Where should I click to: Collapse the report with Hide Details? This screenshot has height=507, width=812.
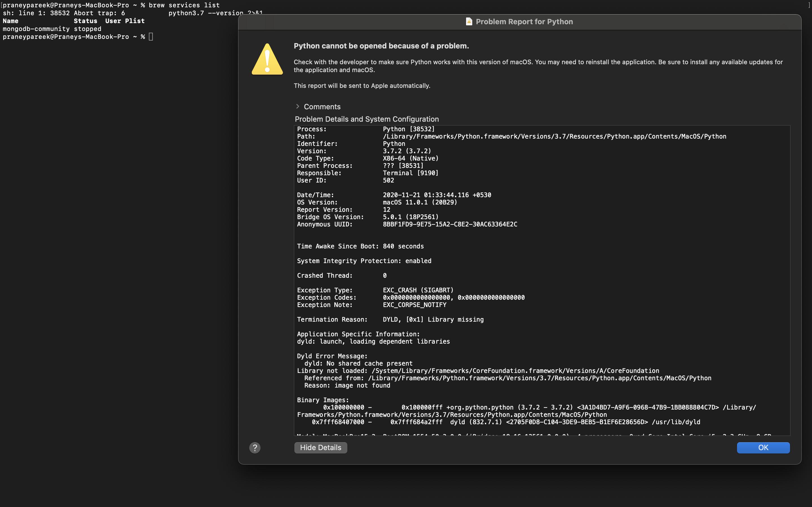(320, 447)
